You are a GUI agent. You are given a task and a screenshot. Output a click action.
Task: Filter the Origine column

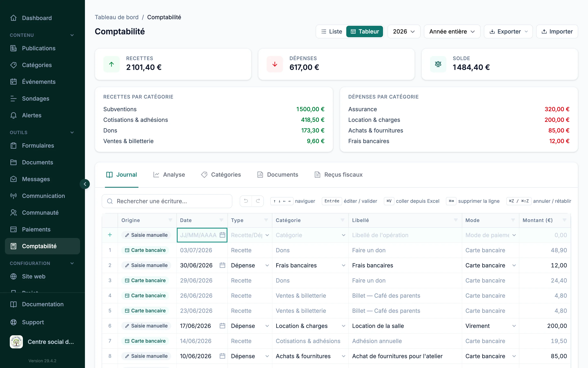click(x=170, y=220)
